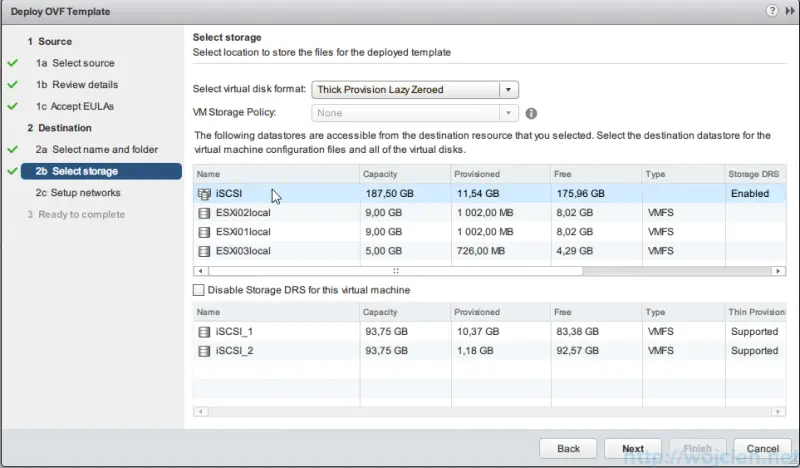
Task: Click the VM Storage Policy info icon
Action: [x=531, y=113]
